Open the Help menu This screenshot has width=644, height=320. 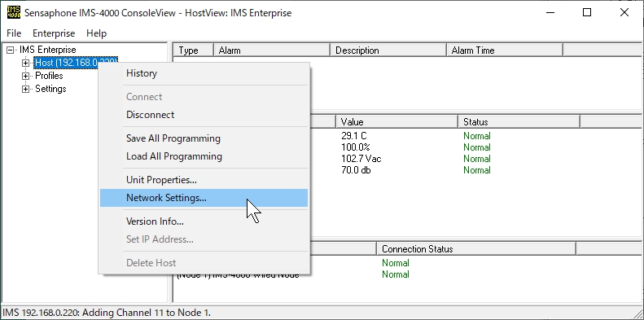pos(97,33)
